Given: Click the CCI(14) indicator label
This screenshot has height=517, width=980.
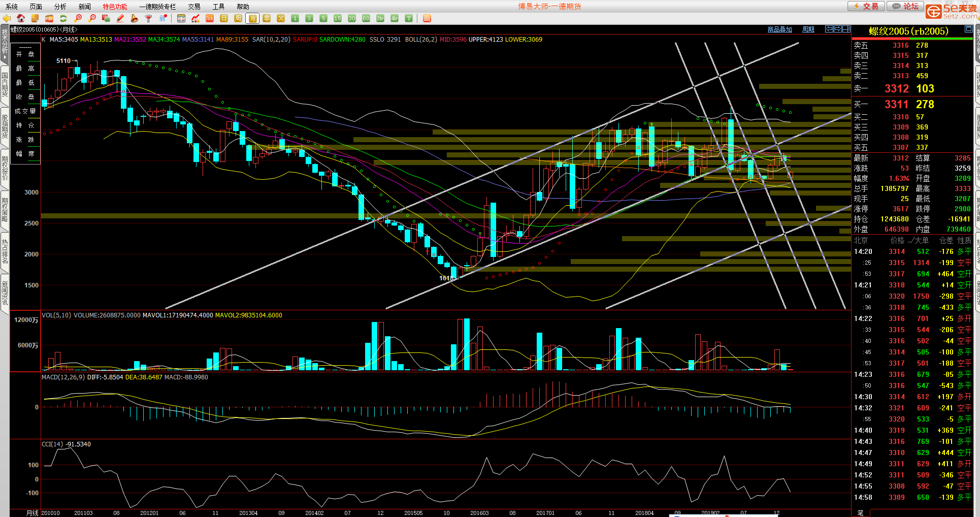Looking at the screenshot, I should click(x=52, y=444).
